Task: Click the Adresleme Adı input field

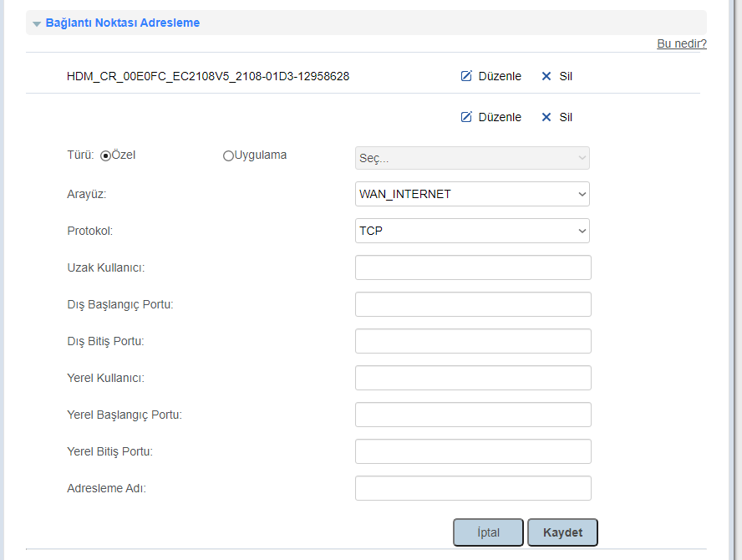Action: pos(473,488)
